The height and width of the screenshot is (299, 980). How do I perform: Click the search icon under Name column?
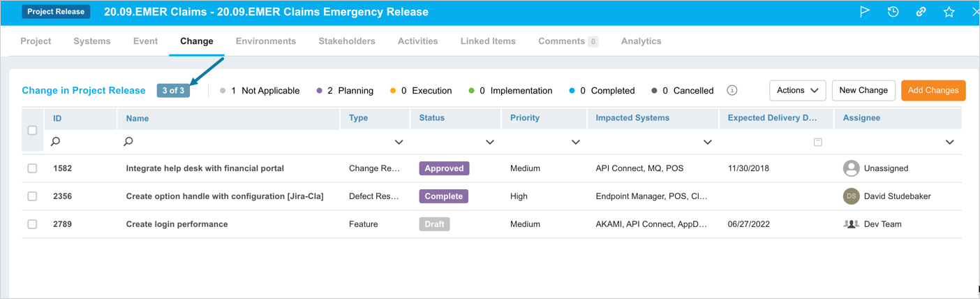coord(128,142)
